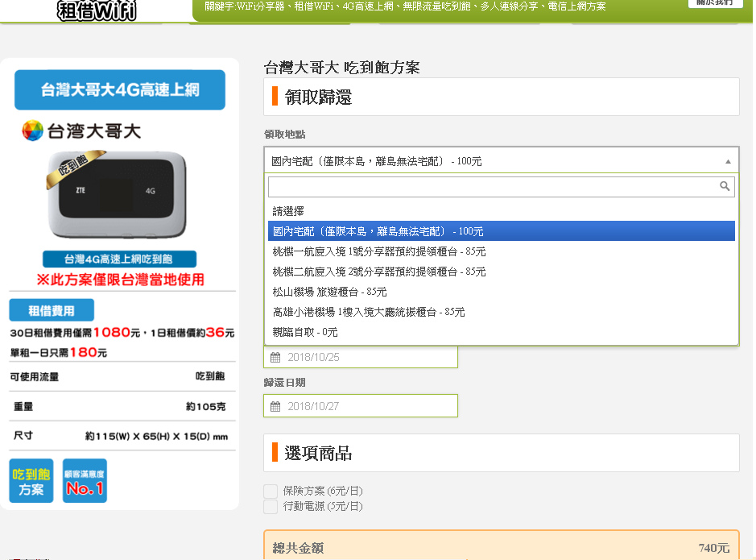Click the 領取歸還 section heading

(318, 97)
